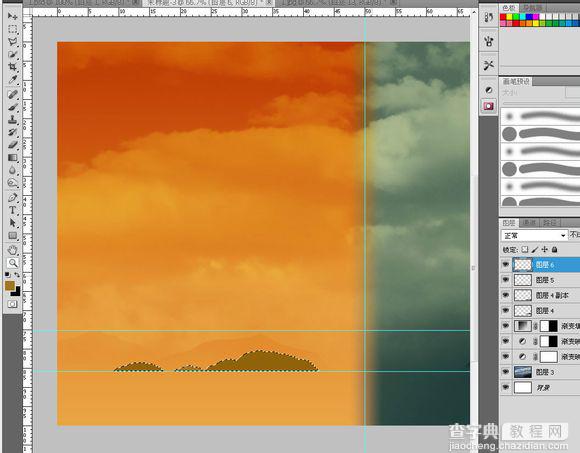This screenshot has width=580, height=453.
Task: Toggle visibility of the 背景 layer
Action: (505, 387)
